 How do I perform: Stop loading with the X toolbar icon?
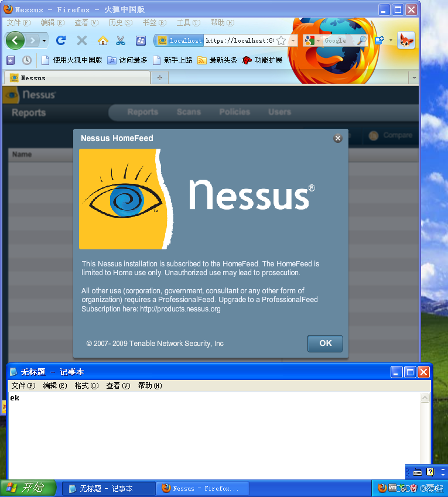82,40
